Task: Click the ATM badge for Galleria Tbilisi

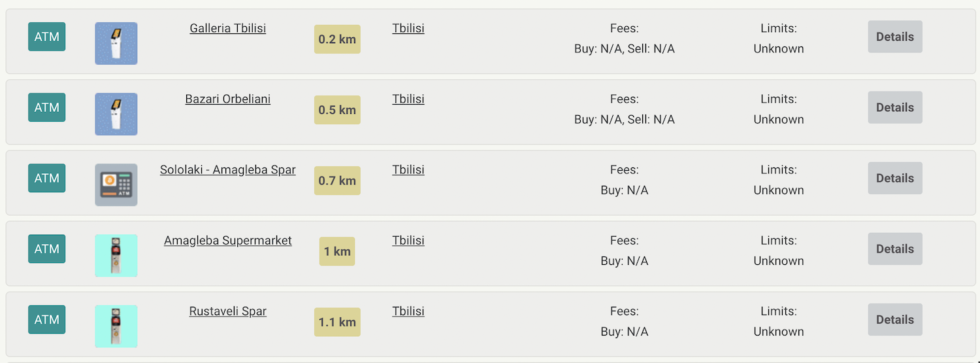Action: 46,37
